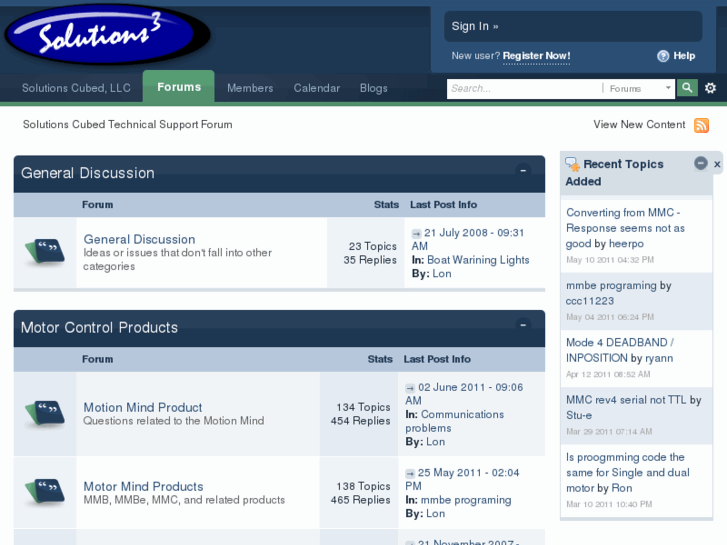727x545 pixels.
Task: Open Mode 4 DEADBAND / INPOSITION topic
Action: (620, 350)
